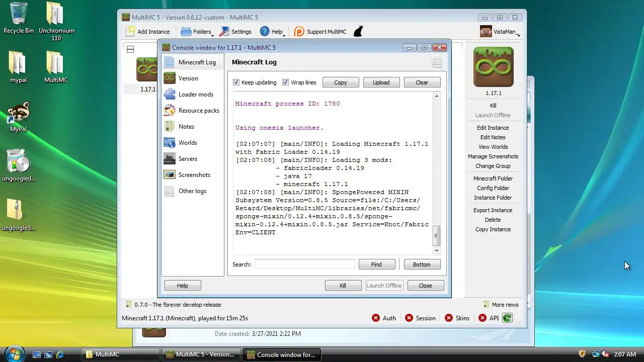Click Edit Notes in the side panel

pyautogui.click(x=493, y=137)
